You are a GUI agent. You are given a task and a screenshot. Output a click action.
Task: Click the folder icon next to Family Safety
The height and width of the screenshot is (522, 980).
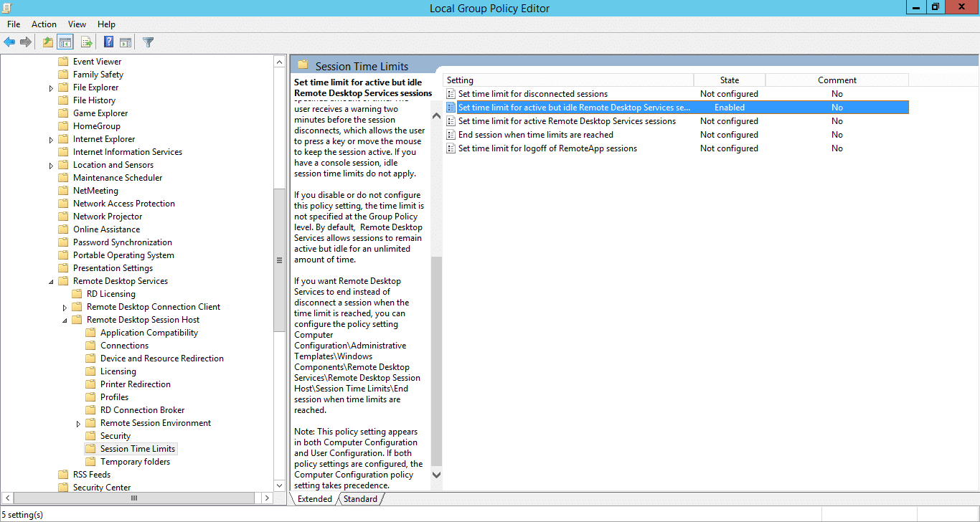point(63,75)
